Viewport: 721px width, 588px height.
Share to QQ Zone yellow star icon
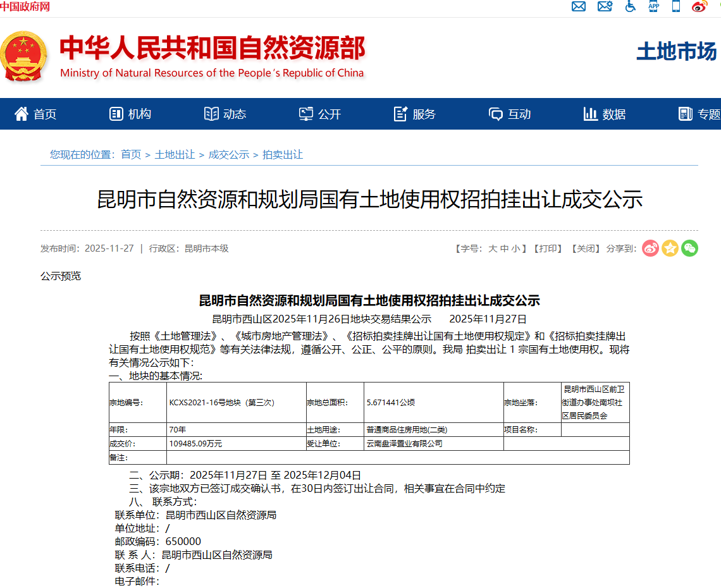coord(670,248)
